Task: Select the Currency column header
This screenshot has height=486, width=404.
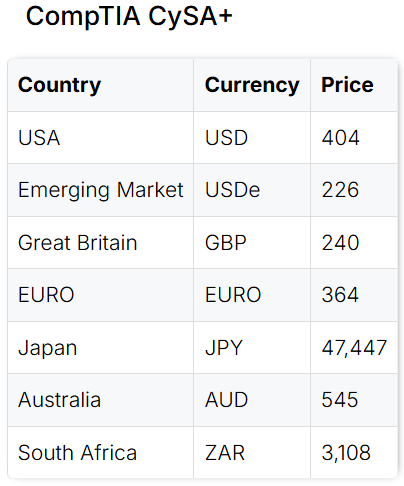Action: (x=252, y=85)
